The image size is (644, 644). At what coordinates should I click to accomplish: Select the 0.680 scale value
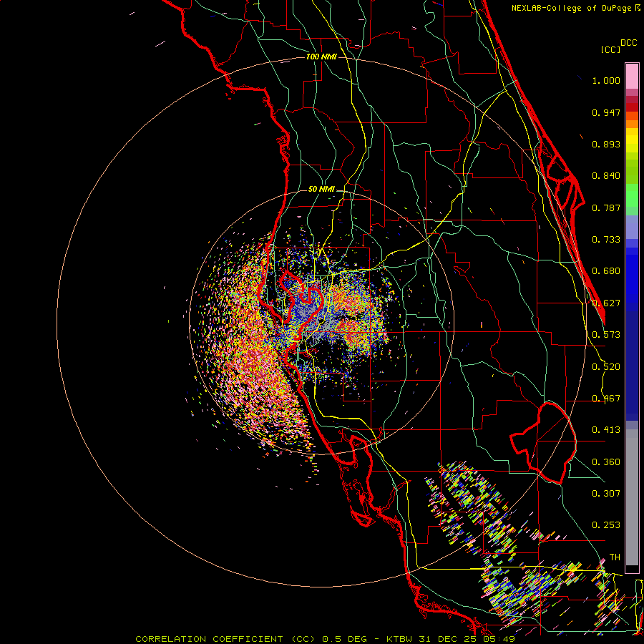point(606,271)
